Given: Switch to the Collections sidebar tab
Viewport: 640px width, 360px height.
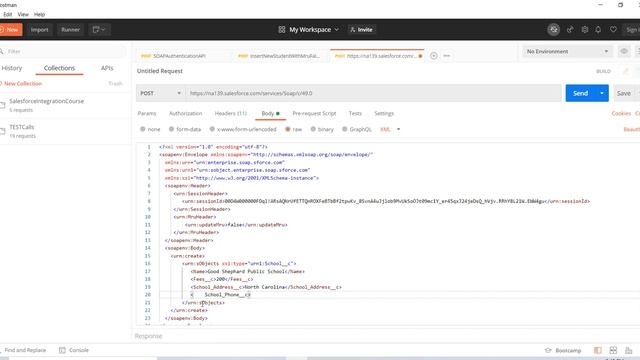Looking at the screenshot, I should coord(60,68).
